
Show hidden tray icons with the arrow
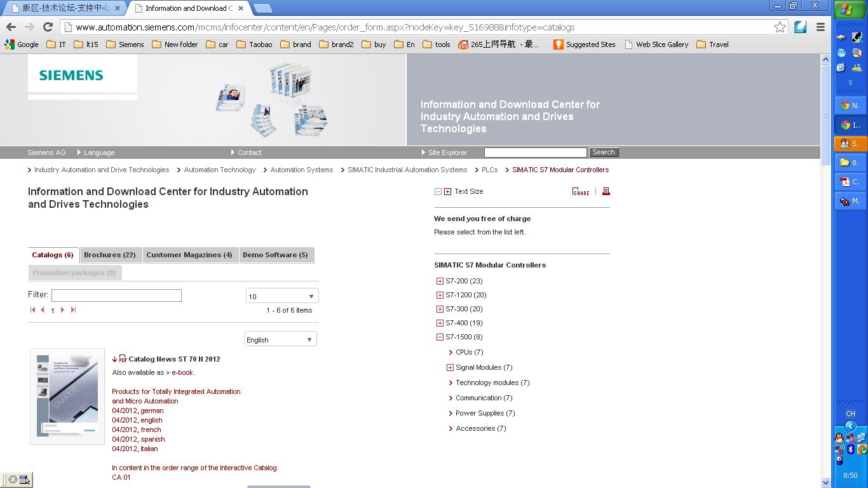850,426
